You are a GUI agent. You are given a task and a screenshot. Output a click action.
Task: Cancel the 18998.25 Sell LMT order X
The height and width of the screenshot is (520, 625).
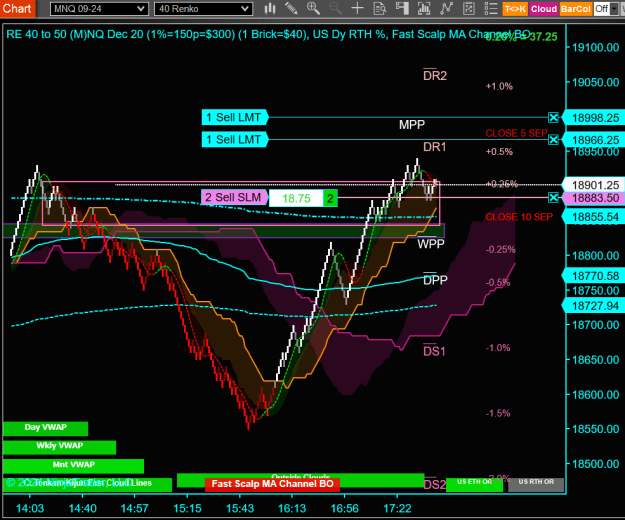[553, 118]
